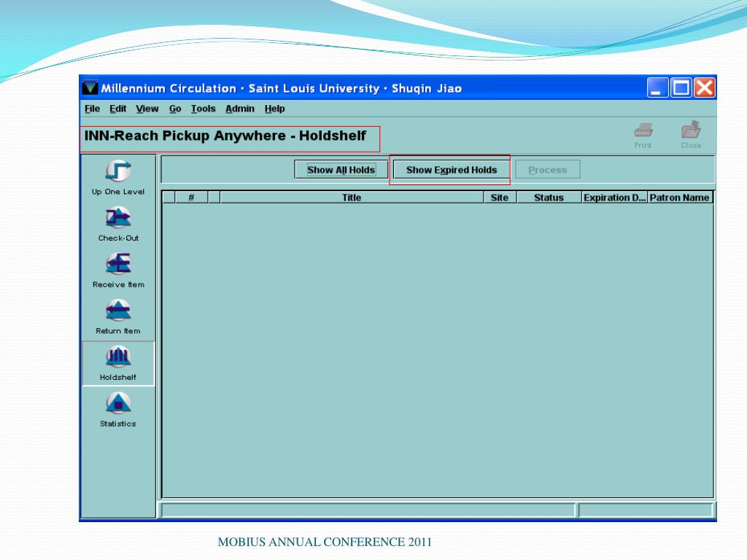Open the Holdshelf mode icon

(118, 357)
